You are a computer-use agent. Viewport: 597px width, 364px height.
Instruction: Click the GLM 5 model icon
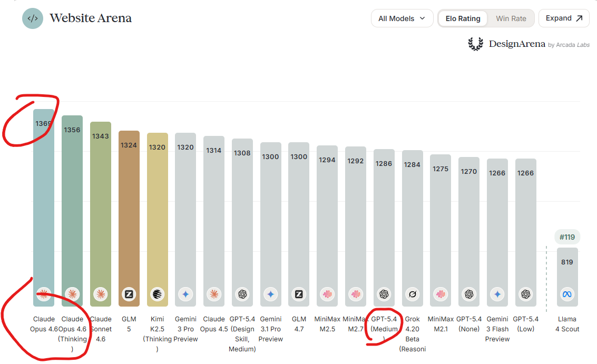tap(129, 294)
